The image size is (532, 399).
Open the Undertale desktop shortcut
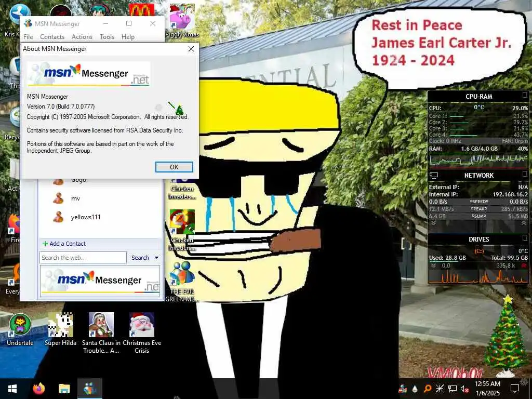click(x=20, y=329)
